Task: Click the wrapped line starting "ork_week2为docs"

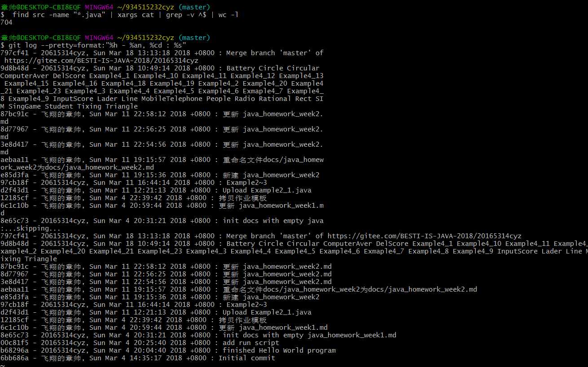Action: tap(77, 167)
